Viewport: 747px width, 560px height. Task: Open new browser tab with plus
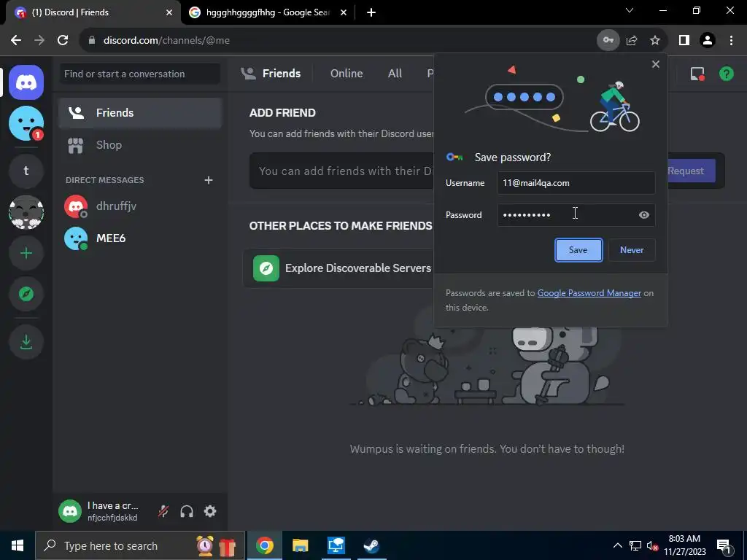[371, 12]
